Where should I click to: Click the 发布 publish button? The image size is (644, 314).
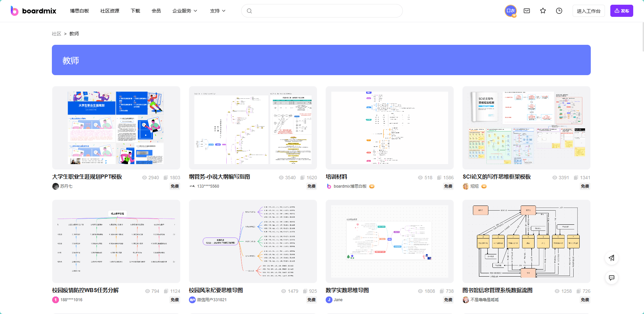[x=621, y=10]
